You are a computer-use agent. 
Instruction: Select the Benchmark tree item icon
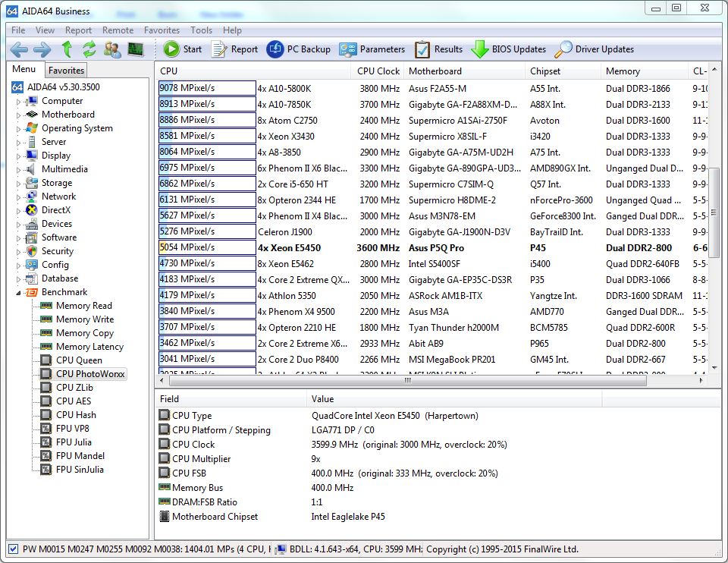(x=32, y=292)
